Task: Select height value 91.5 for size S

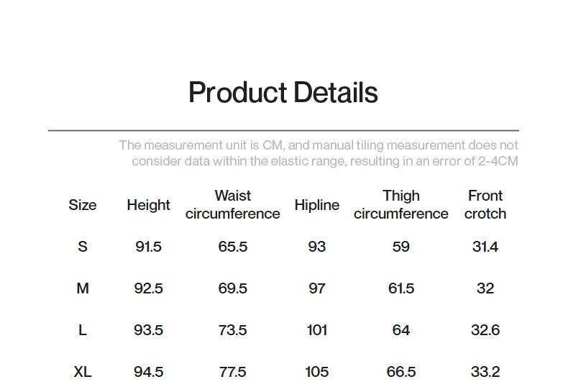Action: (148, 247)
